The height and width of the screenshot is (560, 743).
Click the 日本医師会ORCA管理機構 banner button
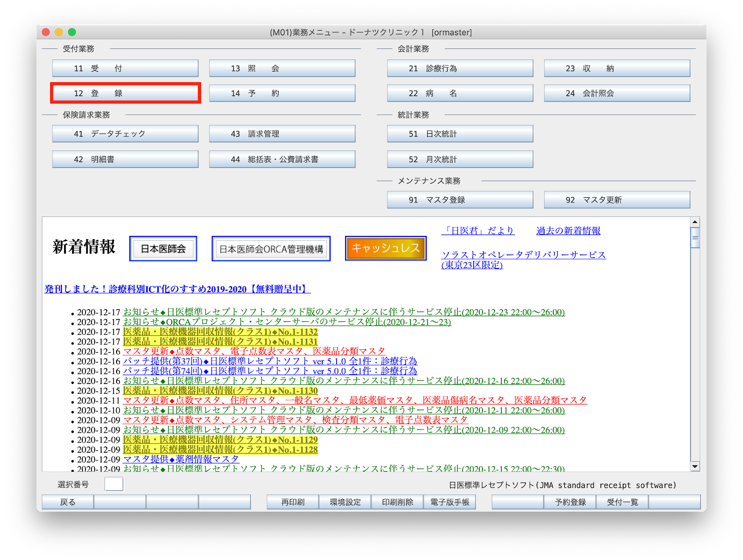click(271, 249)
